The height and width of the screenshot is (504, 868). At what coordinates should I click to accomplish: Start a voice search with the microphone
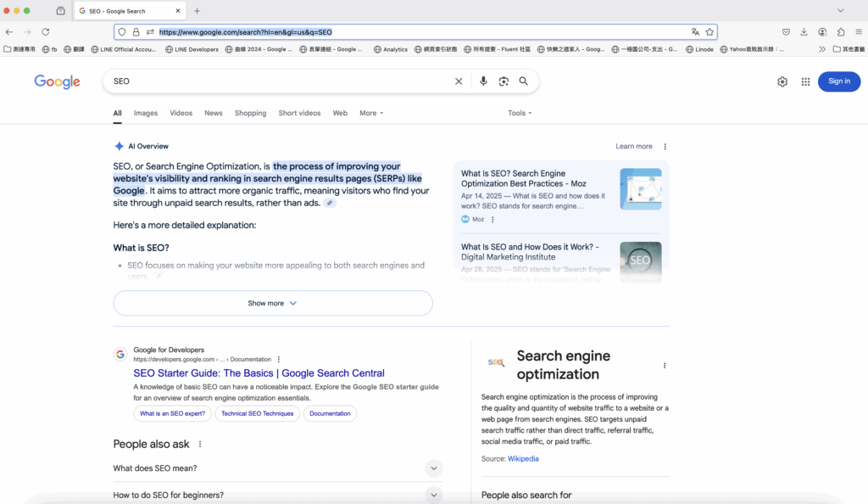483,81
